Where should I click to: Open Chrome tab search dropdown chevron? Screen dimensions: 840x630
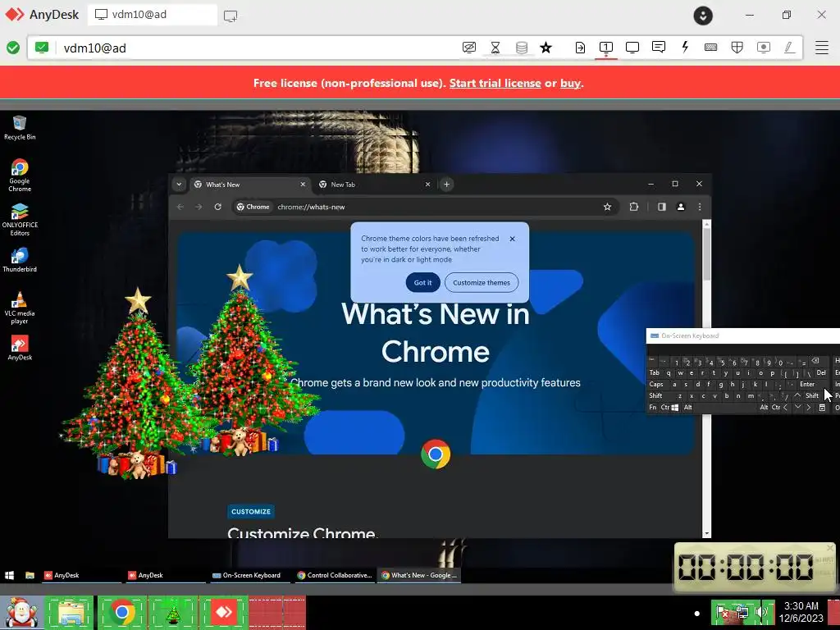pos(179,185)
